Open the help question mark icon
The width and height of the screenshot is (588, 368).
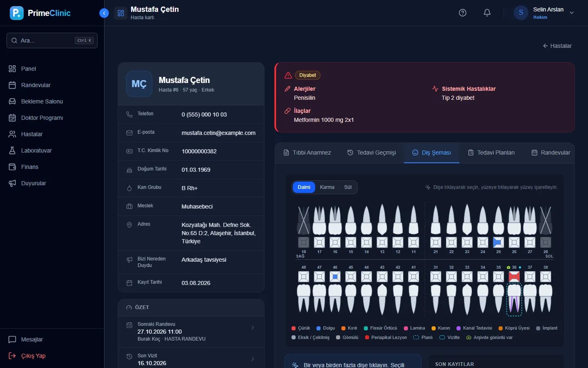click(x=463, y=13)
